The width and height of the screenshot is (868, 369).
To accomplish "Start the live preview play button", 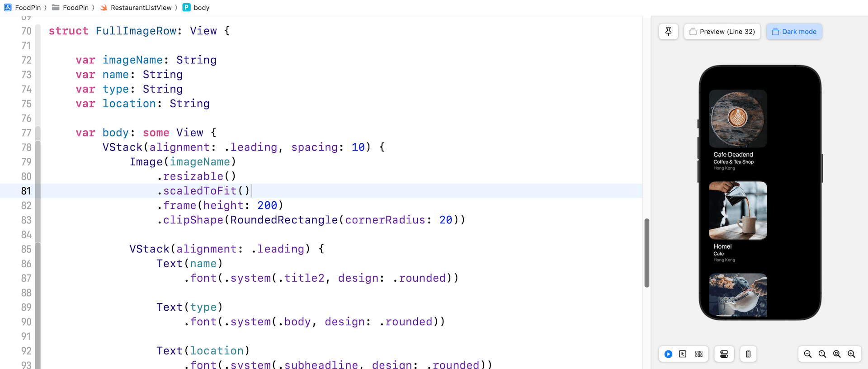I will pos(668,354).
